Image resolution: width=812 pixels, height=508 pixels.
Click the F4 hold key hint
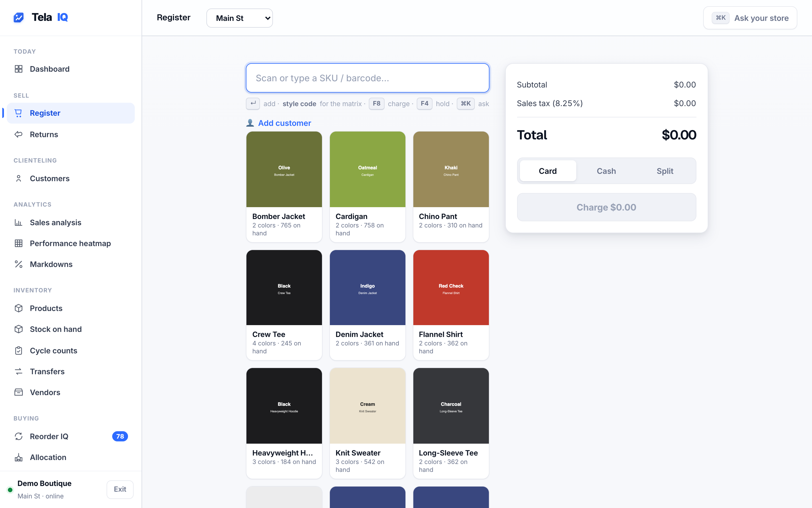[x=424, y=104]
